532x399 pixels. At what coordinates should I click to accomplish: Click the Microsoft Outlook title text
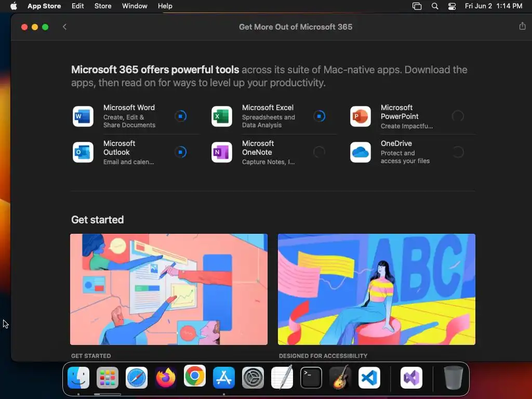[119, 148]
